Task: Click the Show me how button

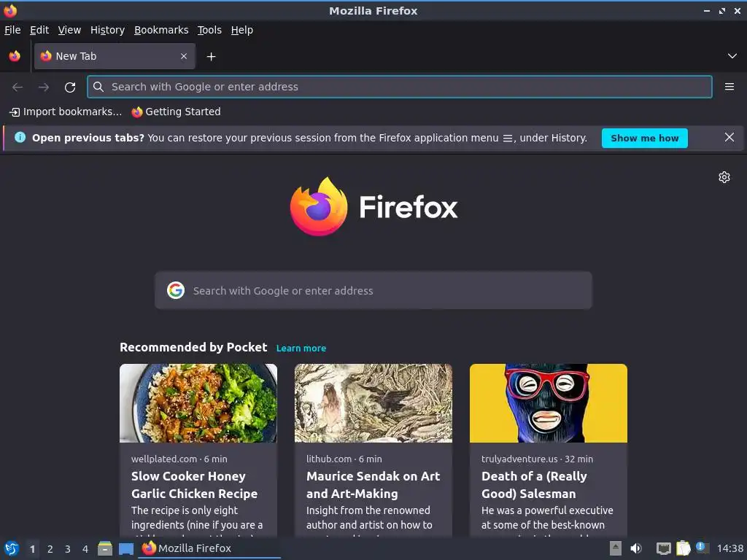Action: (645, 138)
